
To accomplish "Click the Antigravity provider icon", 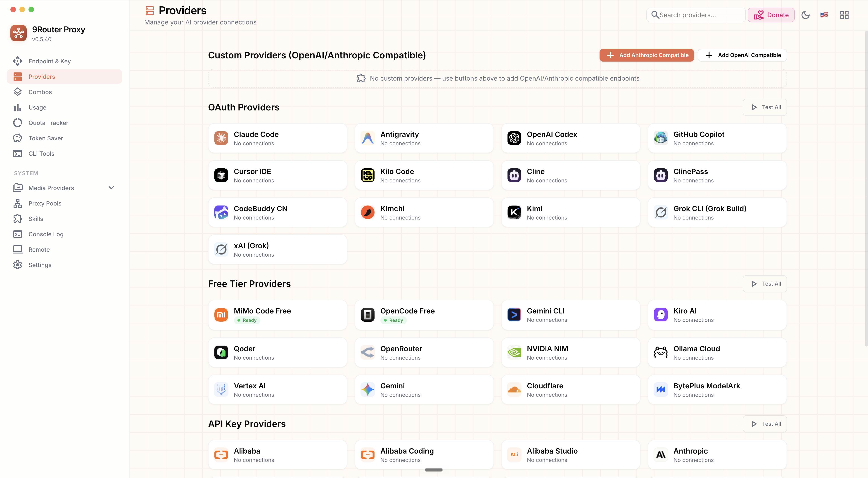I will pyautogui.click(x=368, y=138).
